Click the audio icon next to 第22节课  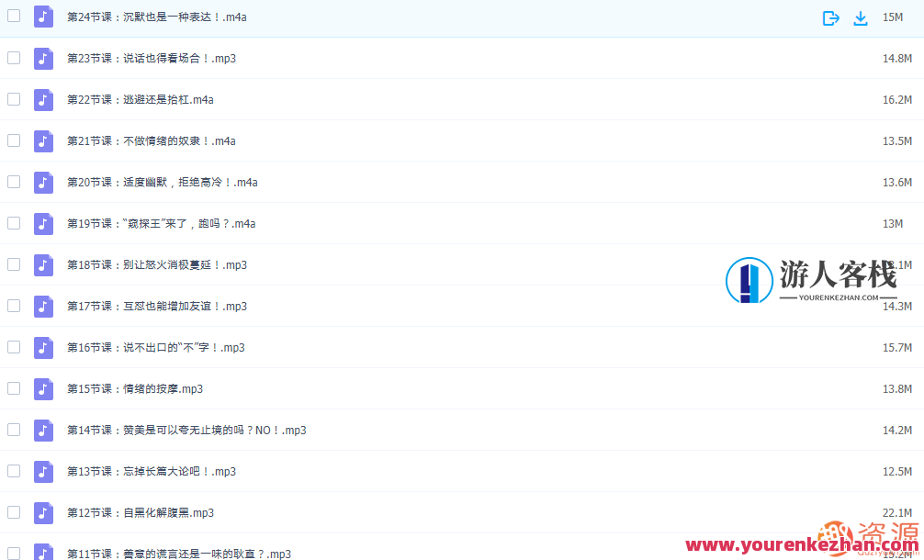point(43,100)
